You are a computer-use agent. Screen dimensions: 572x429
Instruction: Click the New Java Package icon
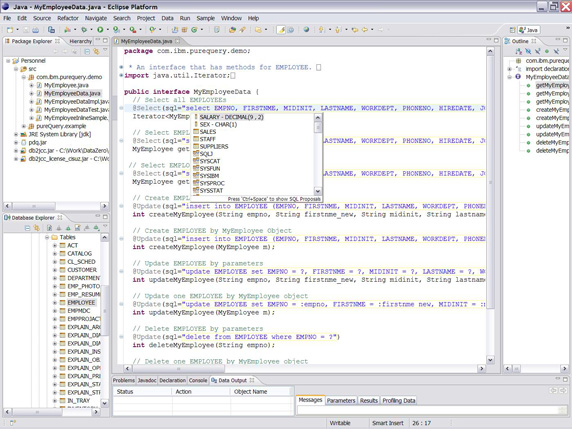[185, 30]
